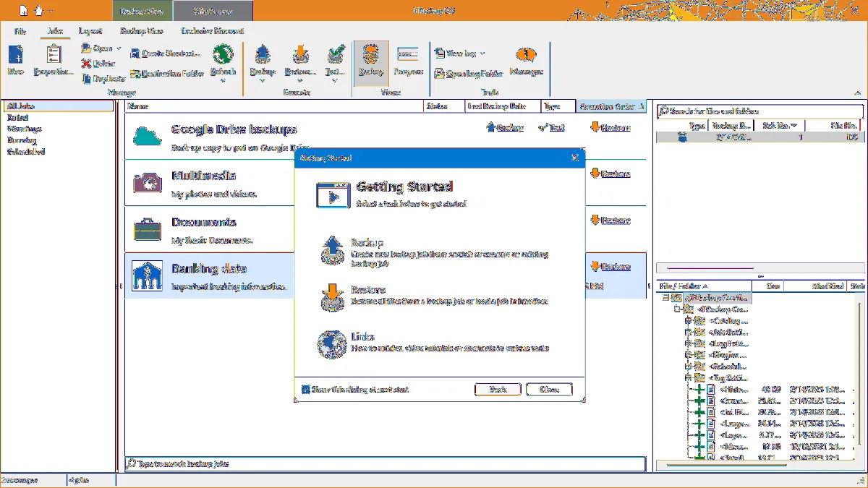This screenshot has height=488, width=868.
Task: Click the Refresh icon in the ribbon
Action: (223, 54)
